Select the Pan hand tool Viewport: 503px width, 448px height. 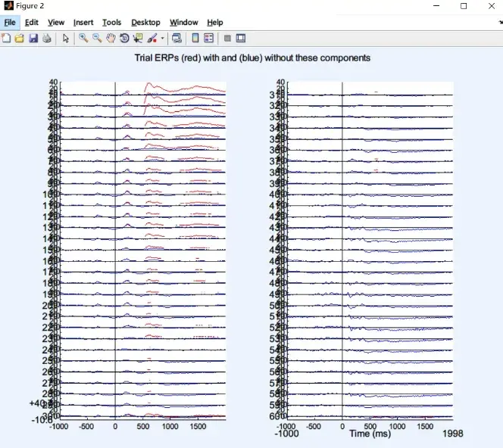pos(111,39)
